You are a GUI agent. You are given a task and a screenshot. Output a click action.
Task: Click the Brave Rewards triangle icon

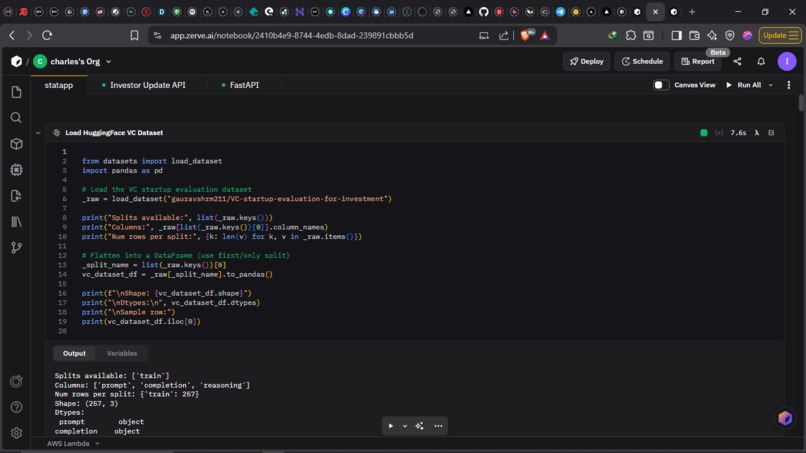[x=545, y=35]
